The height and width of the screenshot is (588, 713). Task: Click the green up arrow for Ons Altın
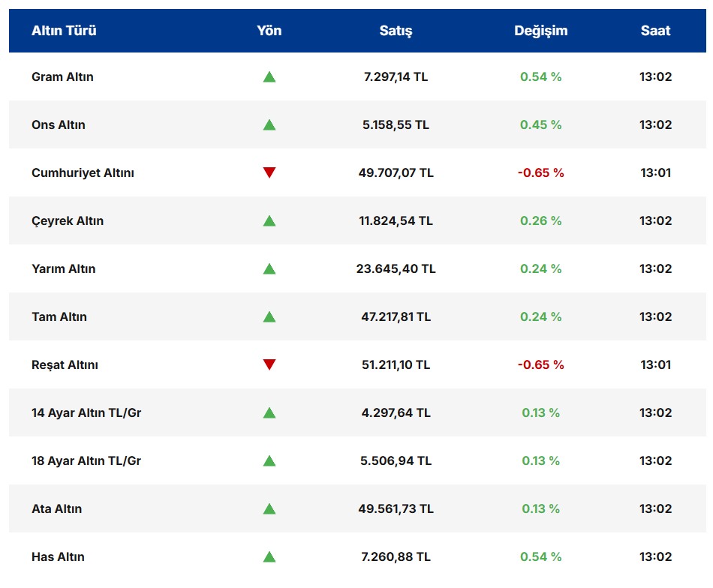click(269, 124)
